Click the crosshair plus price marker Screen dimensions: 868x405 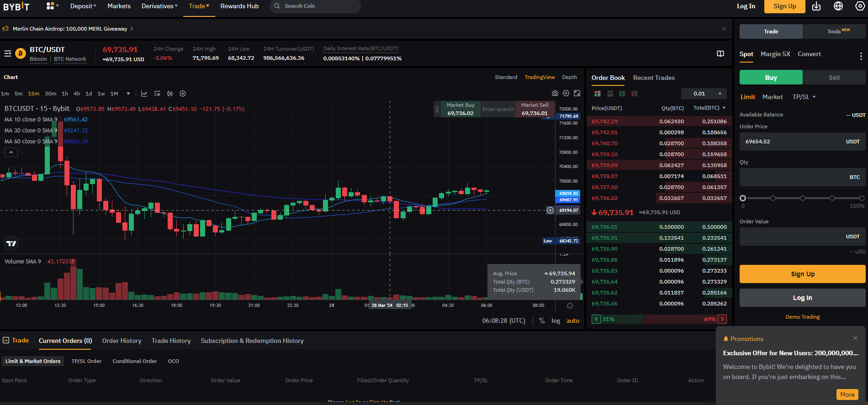pos(550,210)
